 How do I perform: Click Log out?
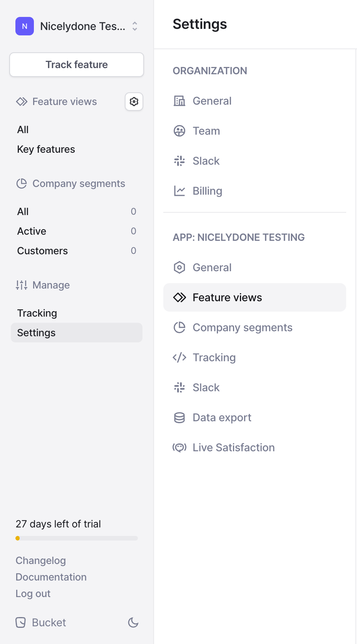33,594
